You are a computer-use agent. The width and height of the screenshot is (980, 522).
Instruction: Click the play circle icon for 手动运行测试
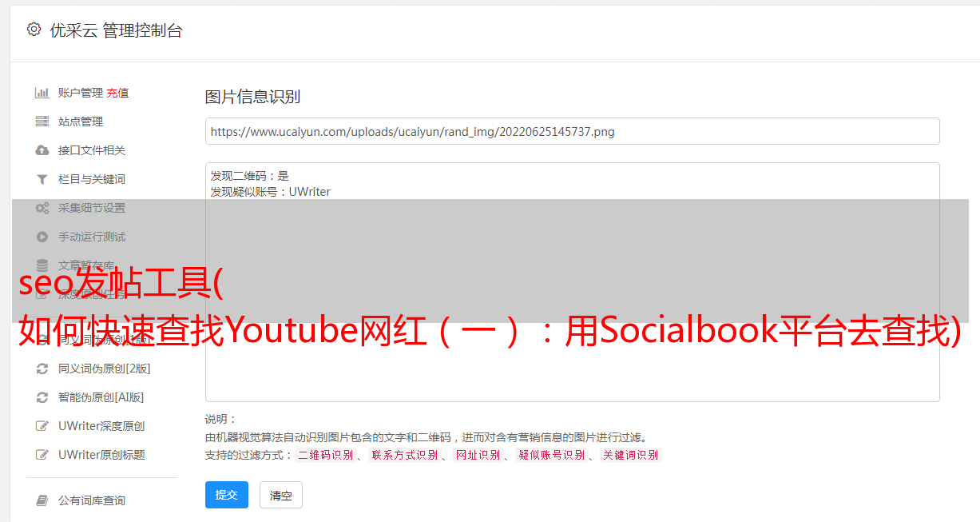(42, 237)
